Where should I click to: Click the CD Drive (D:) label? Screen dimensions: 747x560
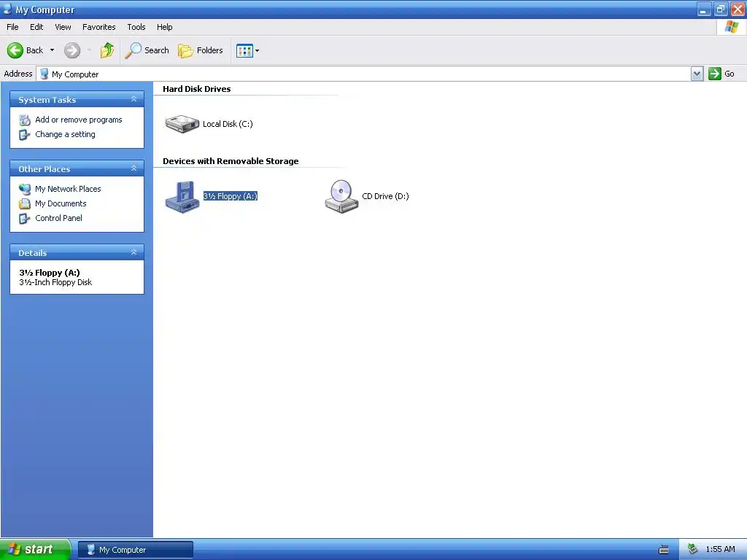tap(385, 196)
